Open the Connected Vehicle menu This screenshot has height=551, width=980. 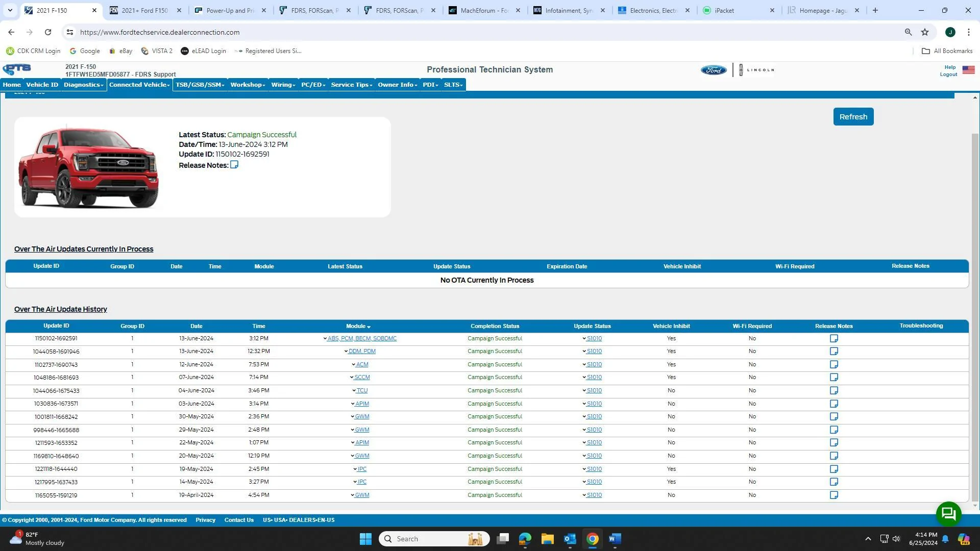pyautogui.click(x=139, y=85)
